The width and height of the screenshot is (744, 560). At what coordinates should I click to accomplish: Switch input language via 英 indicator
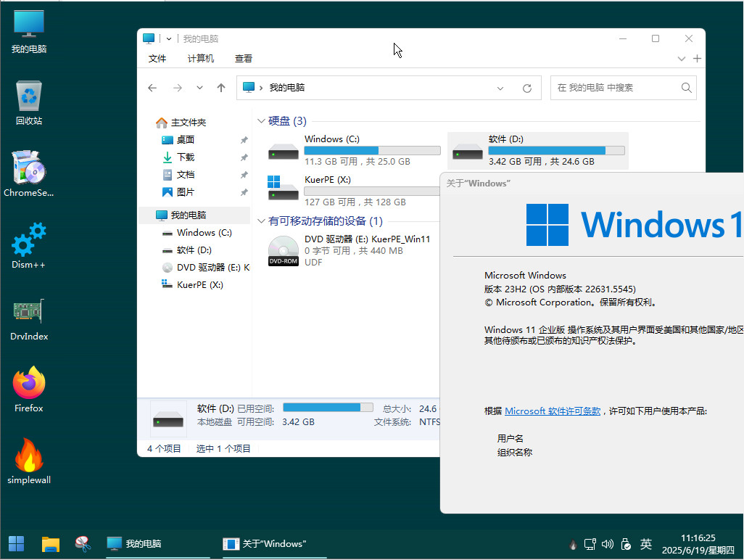pyautogui.click(x=646, y=544)
